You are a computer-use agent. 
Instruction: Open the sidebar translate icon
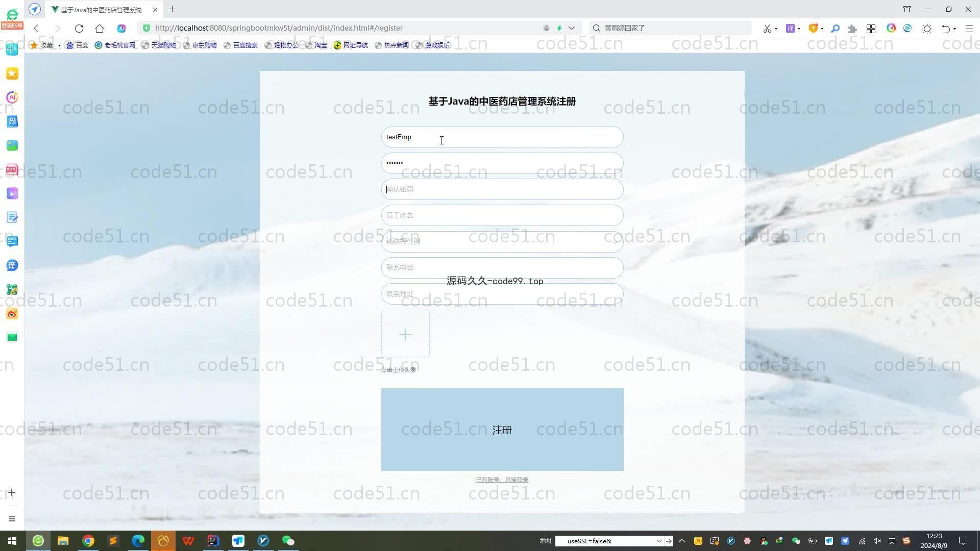coord(12,265)
